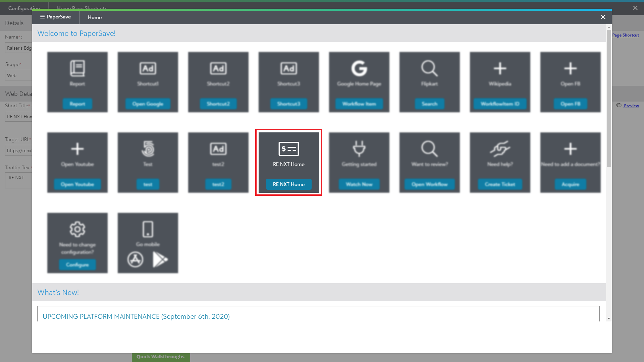Viewport: 644px width, 362px height.
Task: Open the PaperSave hamburger menu
Action: point(42,17)
